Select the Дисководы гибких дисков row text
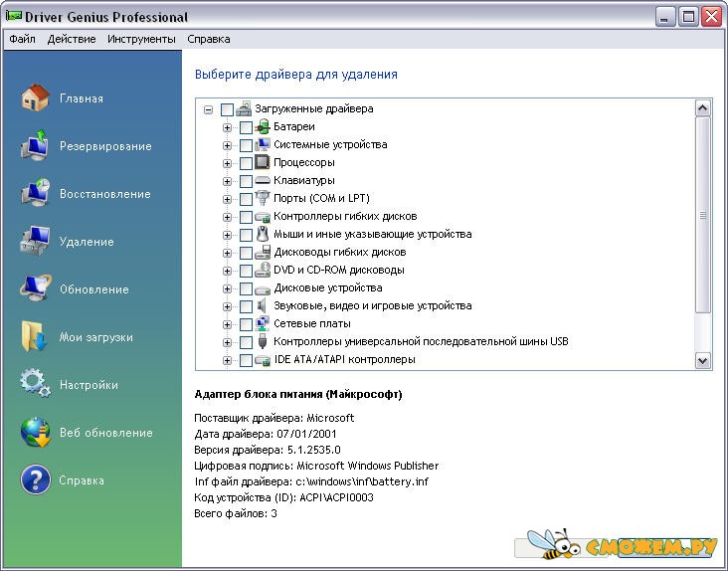This screenshot has width=728, height=571. click(x=340, y=252)
